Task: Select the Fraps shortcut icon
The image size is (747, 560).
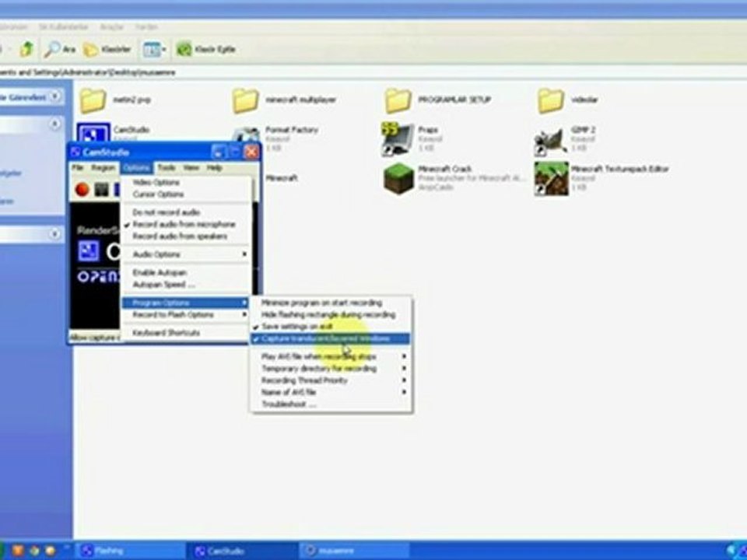Action: point(398,139)
